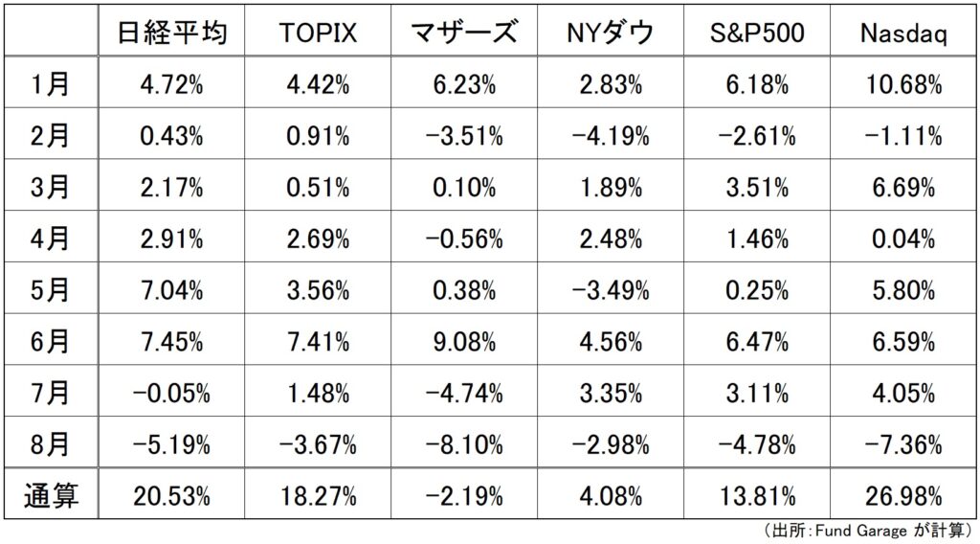Click the 3月 row label
This screenshot has height=544, width=980.
[x=50, y=187]
